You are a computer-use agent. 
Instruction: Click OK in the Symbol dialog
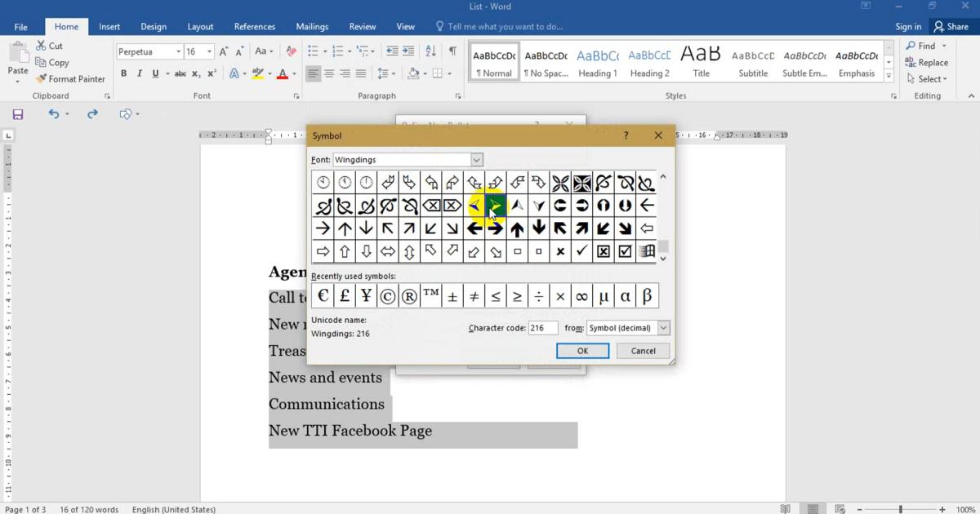coord(582,351)
